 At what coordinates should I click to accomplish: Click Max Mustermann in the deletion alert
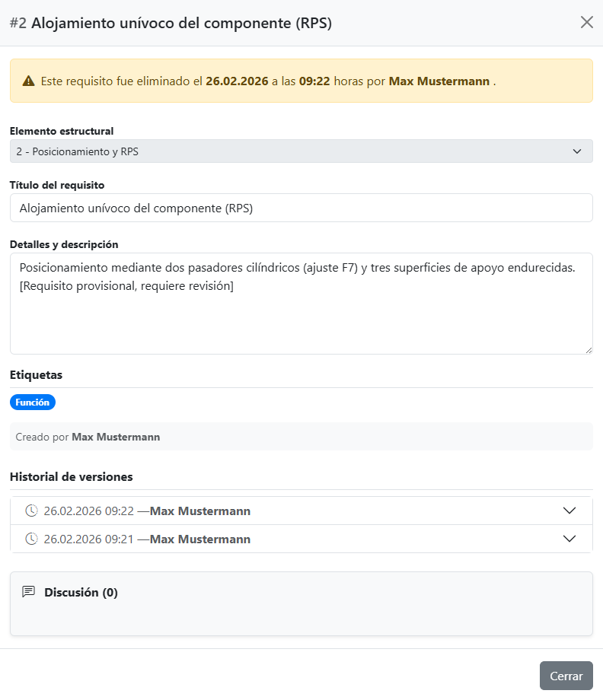439,81
